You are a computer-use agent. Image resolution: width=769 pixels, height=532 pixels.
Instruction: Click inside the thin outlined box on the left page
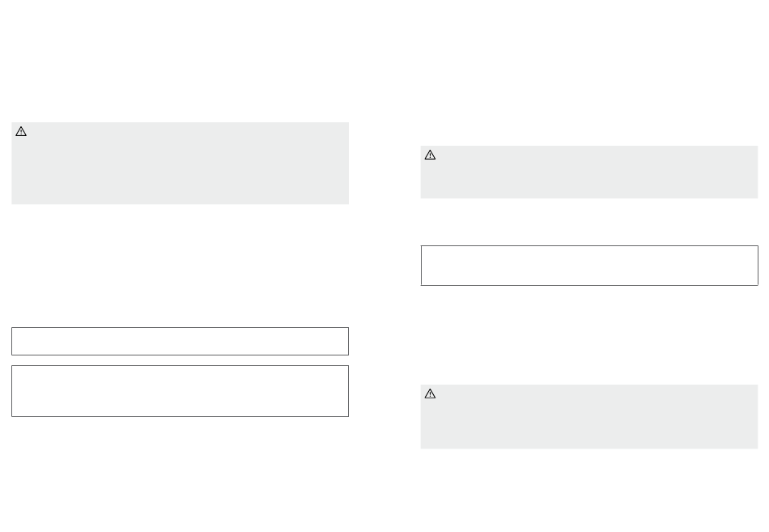(180, 341)
